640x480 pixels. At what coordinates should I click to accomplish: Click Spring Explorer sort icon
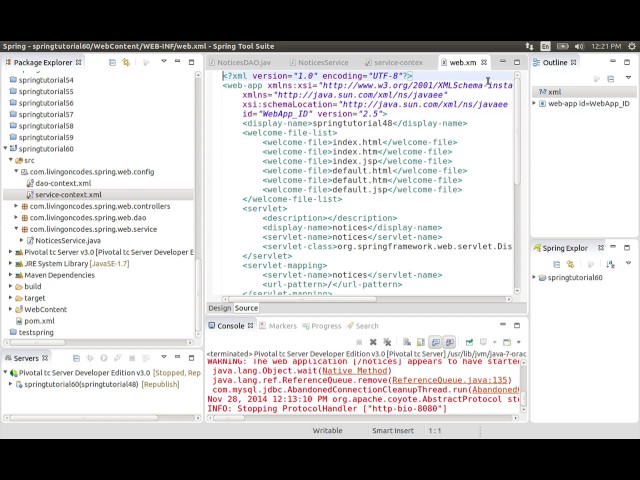[x=611, y=264]
